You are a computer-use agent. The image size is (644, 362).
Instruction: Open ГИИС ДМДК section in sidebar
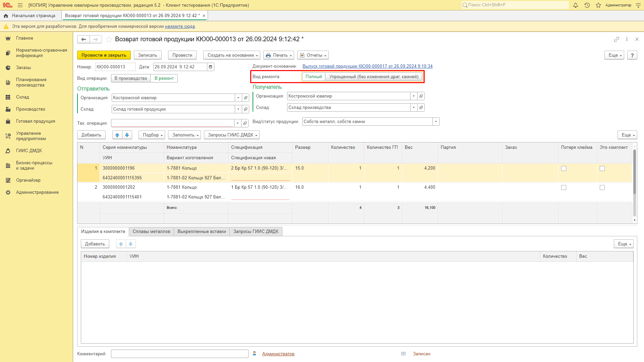[29, 151]
